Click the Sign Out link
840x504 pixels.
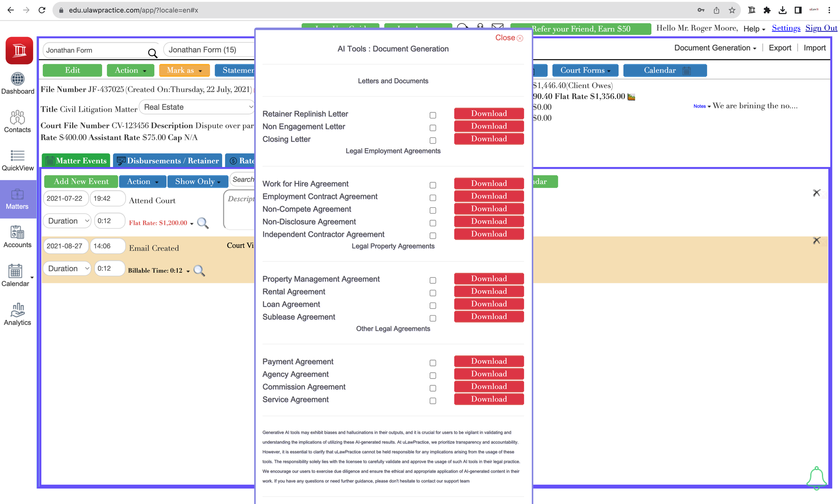tap(821, 28)
